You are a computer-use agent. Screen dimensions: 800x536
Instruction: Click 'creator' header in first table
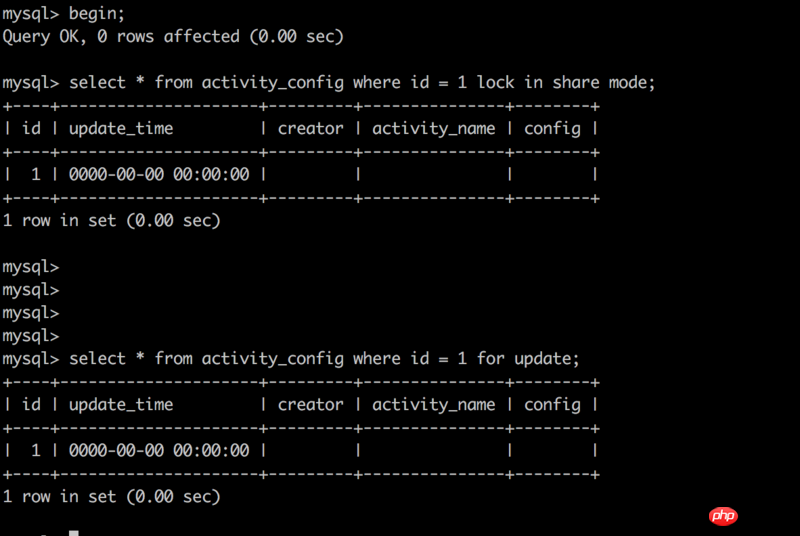[310, 129]
